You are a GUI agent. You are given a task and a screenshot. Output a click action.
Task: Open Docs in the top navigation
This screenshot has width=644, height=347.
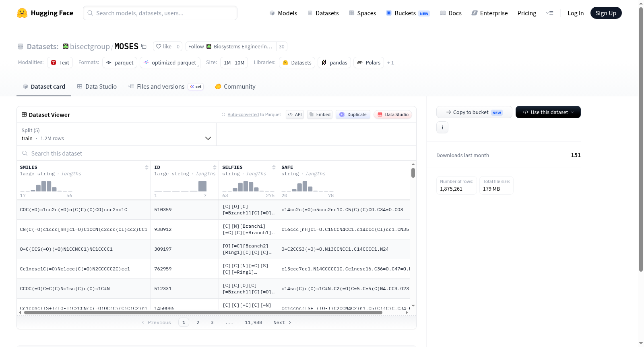tap(450, 13)
